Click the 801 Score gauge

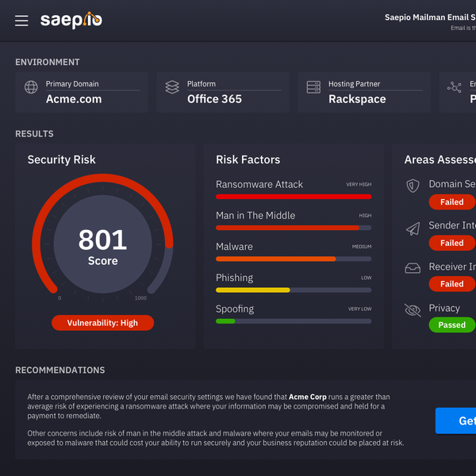[102, 244]
